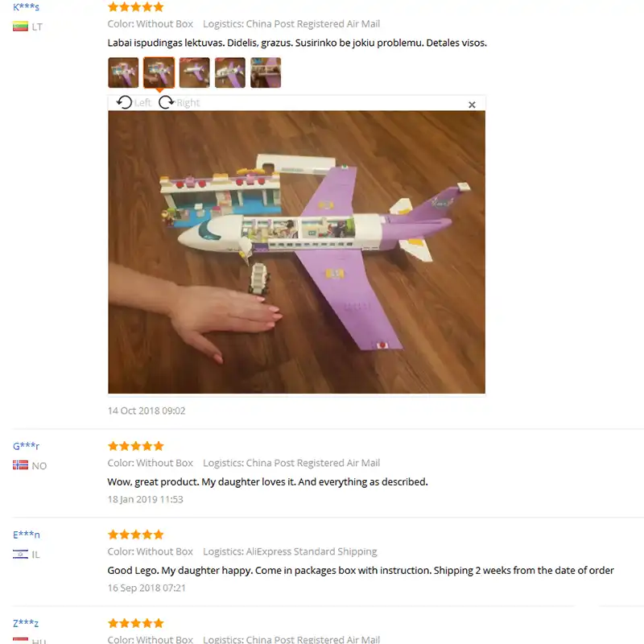Click the enlarged airplane toy photo
The height and width of the screenshot is (644, 644).
click(296, 252)
